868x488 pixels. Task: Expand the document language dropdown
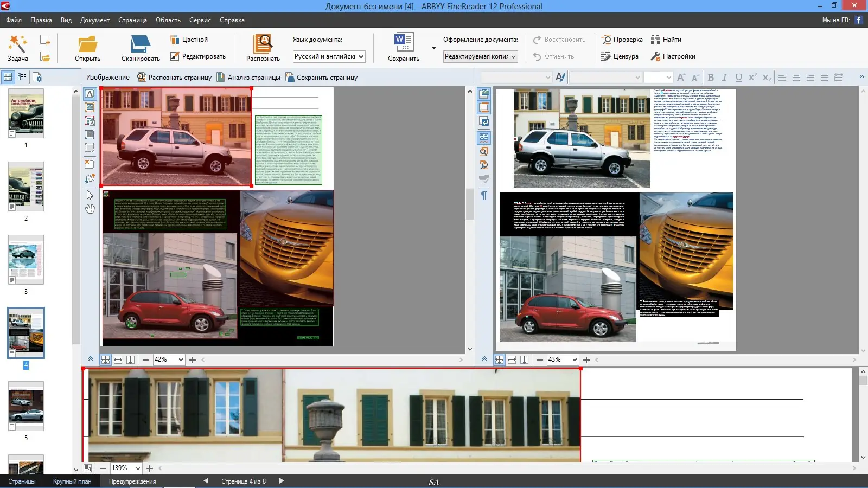click(x=361, y=56)
